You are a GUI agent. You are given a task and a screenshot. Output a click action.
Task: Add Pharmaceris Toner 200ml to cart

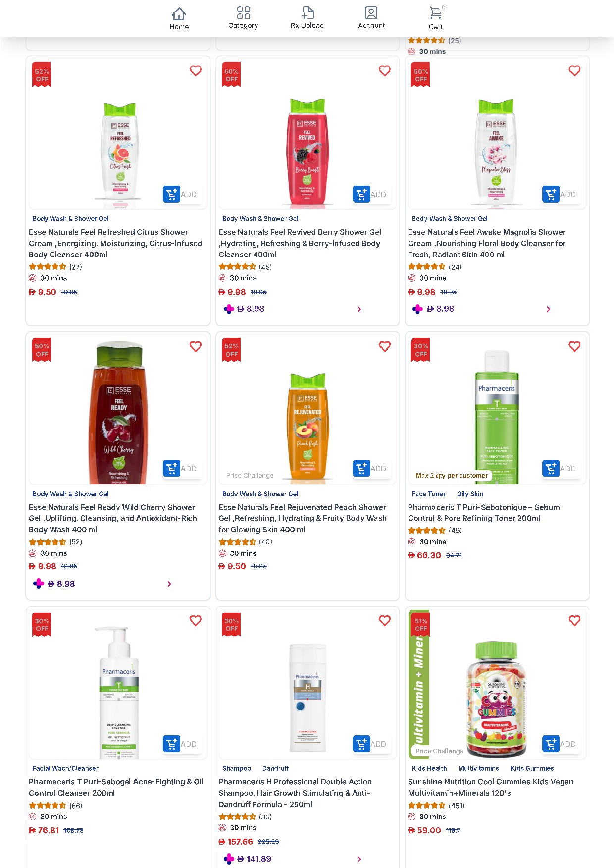pos(560,468)
